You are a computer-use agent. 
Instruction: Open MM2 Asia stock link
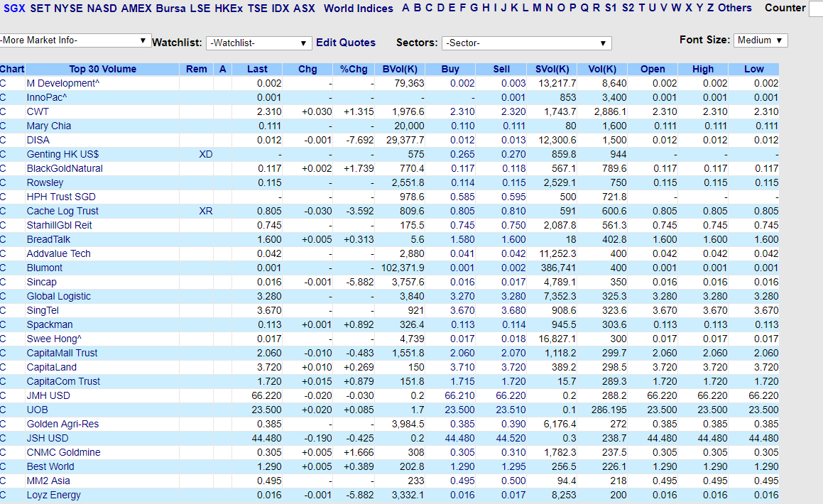coord(48,481)
